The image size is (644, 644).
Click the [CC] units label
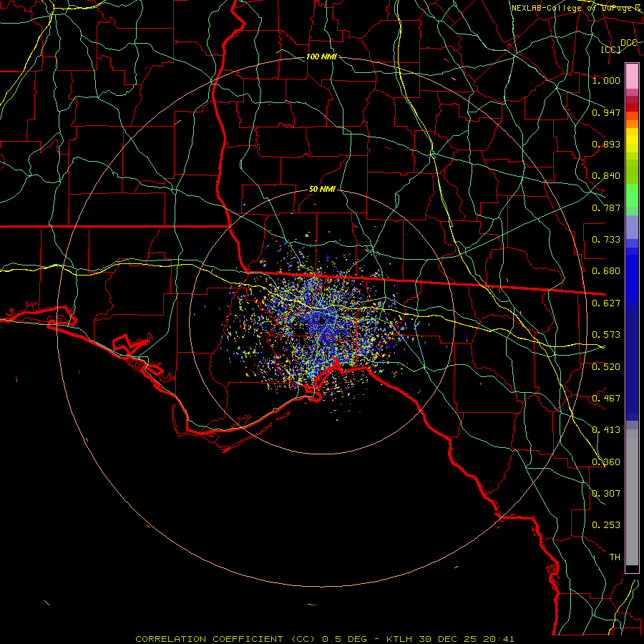coord(611,49)
